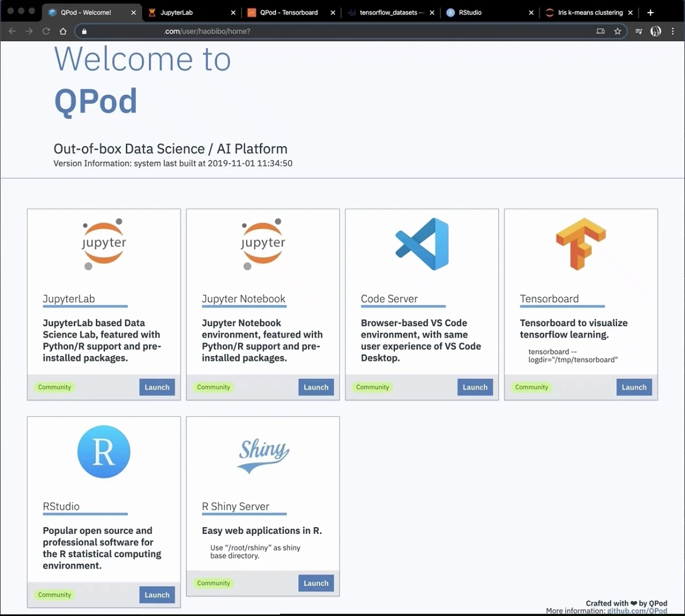
Task: Open the media control playlist icon
Action: point(639,31)
